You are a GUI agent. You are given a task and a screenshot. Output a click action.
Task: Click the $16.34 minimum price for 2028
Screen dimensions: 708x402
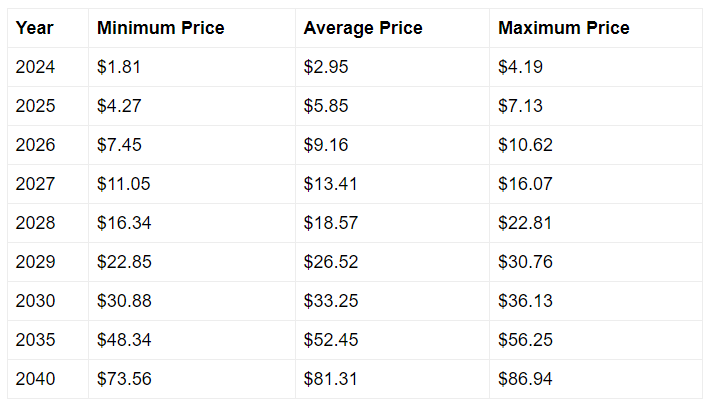tap(192, 223)
